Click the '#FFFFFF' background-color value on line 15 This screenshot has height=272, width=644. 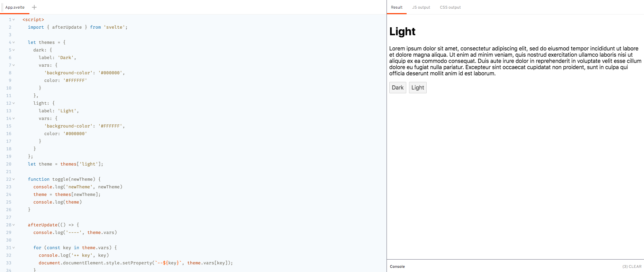110,126
